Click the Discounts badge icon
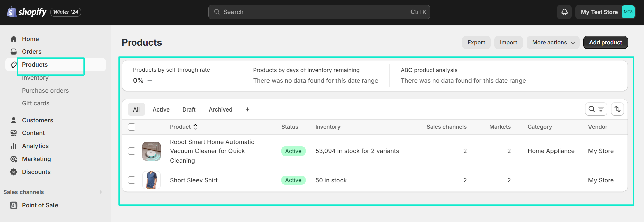The height and width of the screenshot is (222, 644). tap(14, 172)
